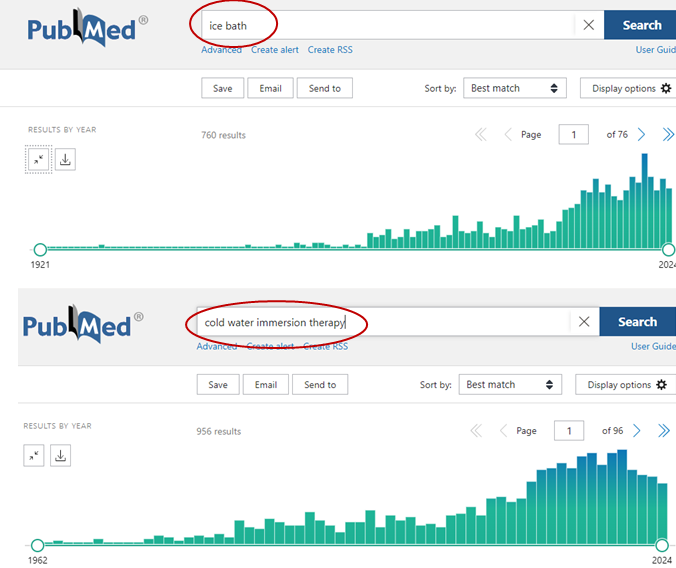
Task: Go to next page of 76
Action: [x=642, y=135]
